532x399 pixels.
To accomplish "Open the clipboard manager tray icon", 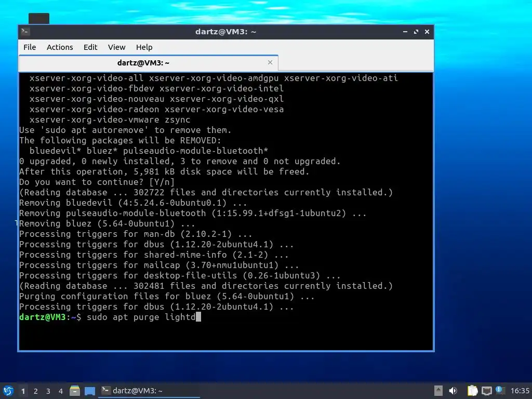I will coord(472,391).
